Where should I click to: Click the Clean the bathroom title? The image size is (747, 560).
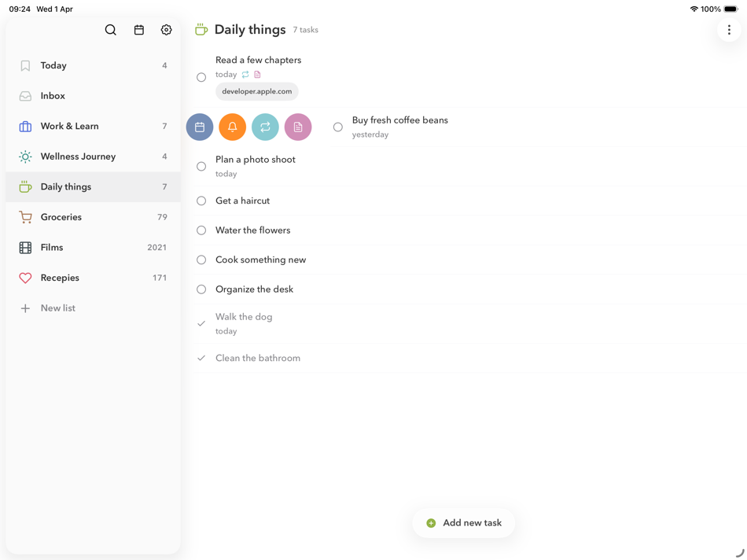click(258, 358)
